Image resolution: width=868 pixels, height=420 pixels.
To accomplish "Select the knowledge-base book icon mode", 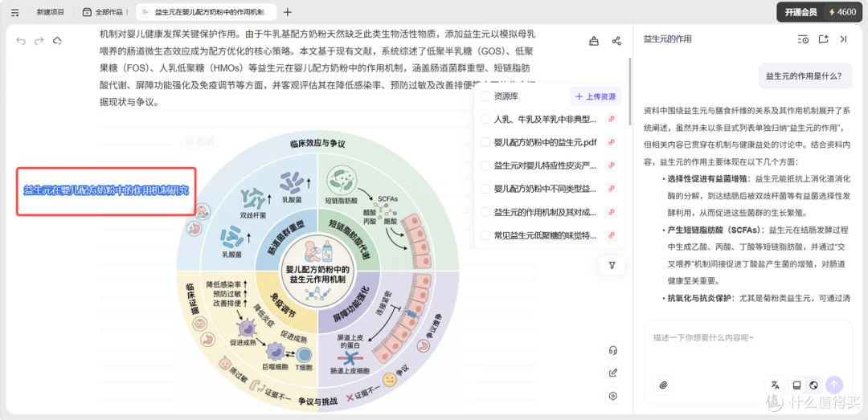I will tap(796, 385).
